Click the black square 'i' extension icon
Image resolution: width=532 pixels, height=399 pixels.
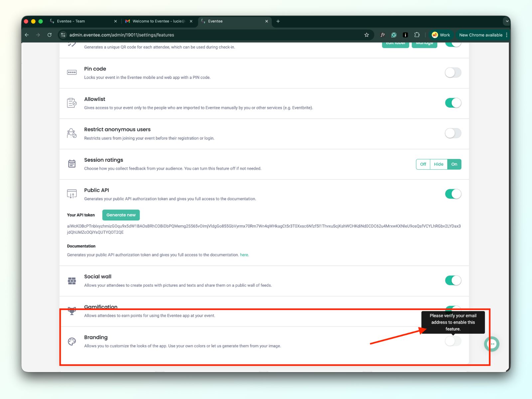[x=405, y=35]
